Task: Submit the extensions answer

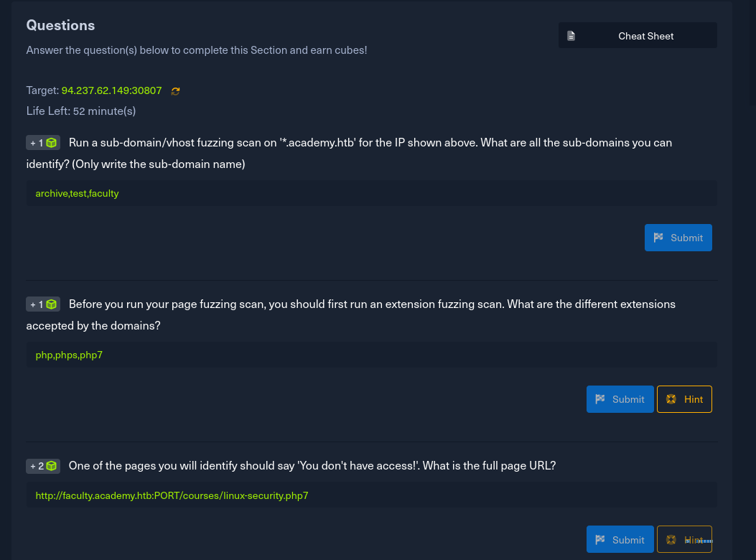Action: (620, 399)
